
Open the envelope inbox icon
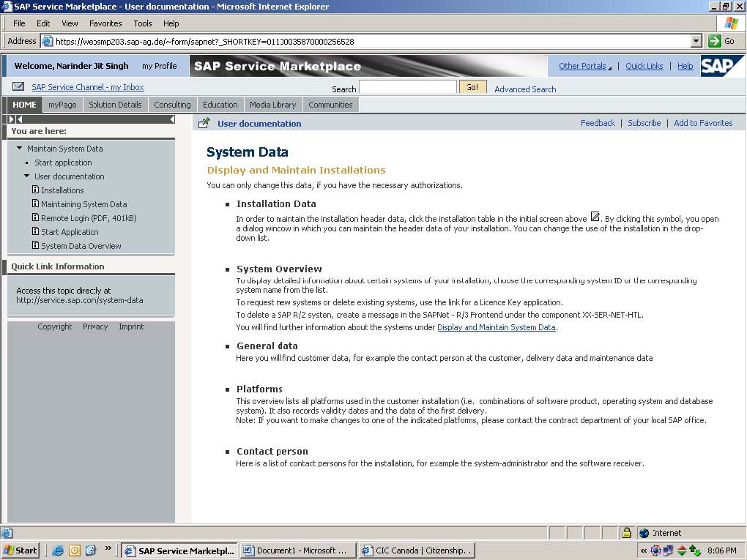click(x=18, y=86)
